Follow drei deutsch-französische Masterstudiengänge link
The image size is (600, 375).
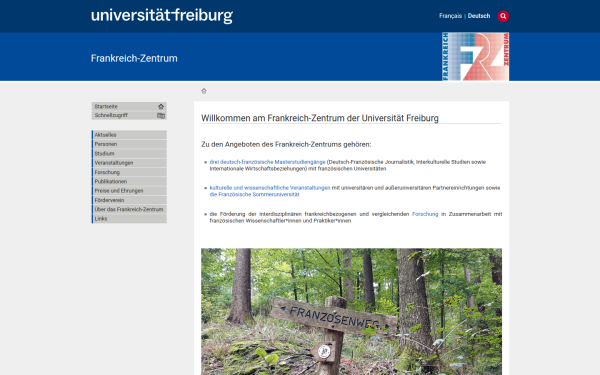(267, 162)
